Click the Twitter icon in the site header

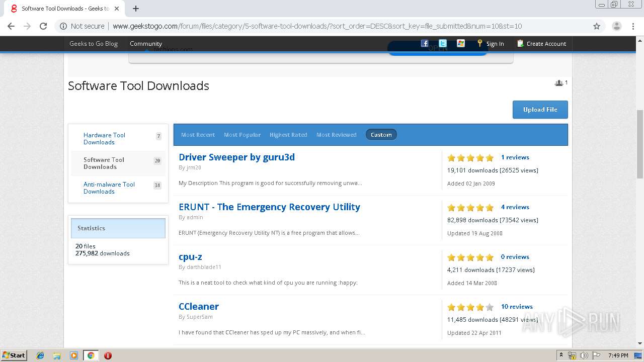(x=442, y=43)
